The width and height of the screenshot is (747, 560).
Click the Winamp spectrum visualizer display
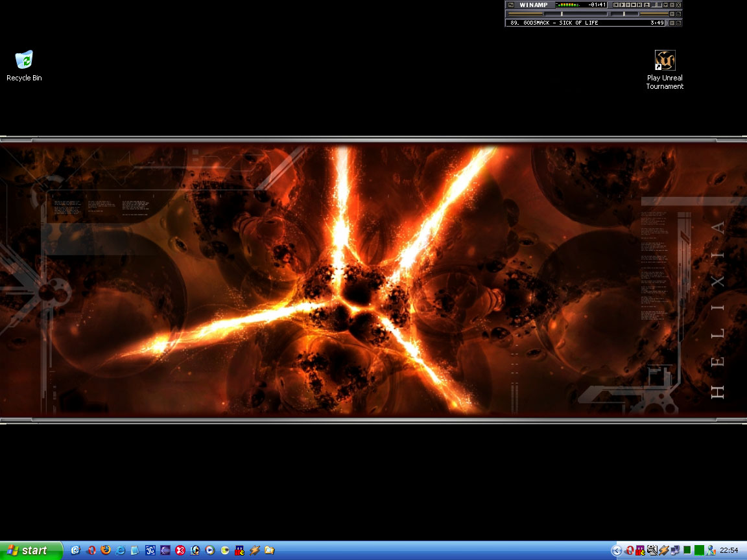click(567, 5)
